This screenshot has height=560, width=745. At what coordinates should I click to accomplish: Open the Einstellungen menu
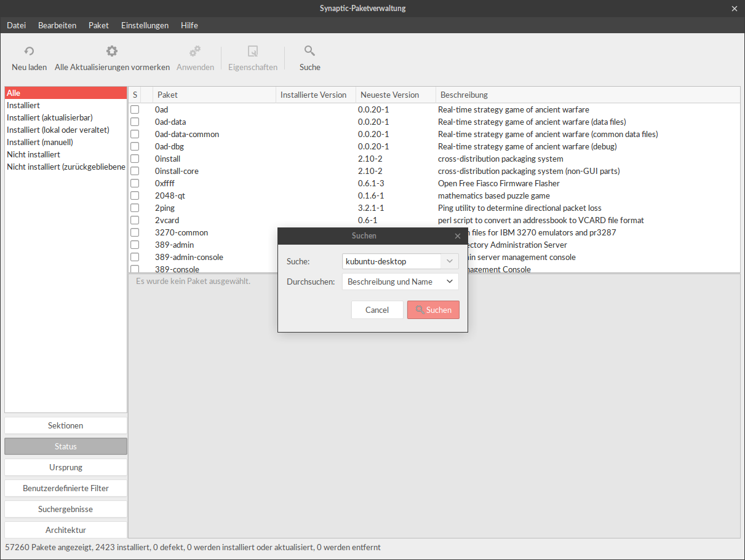145,25
